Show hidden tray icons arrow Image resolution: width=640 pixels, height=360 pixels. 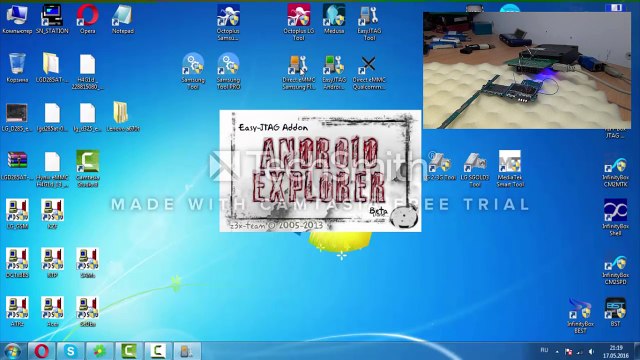[557, 351]
